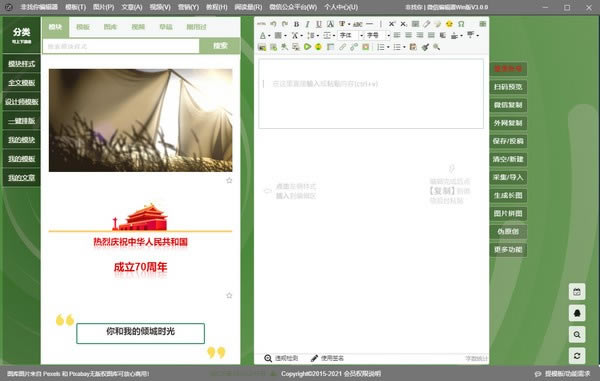Click the insert link chain icon
The image size is (600, 381).
point(342,47)
